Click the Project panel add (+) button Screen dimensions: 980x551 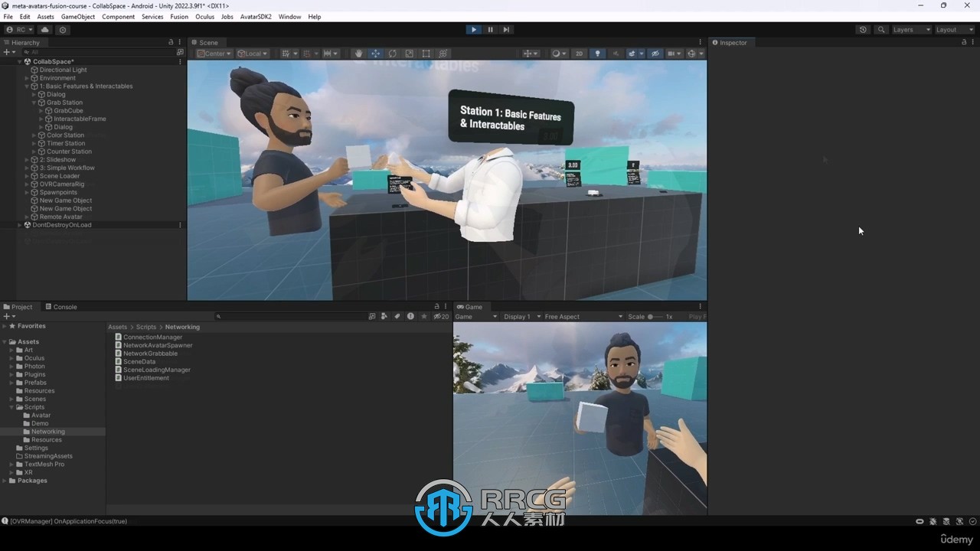pos(8,316)
